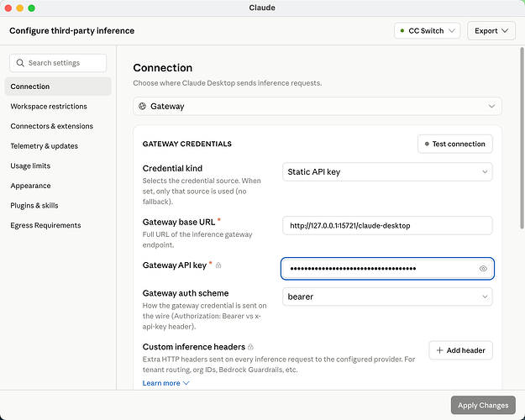Focus the Search settings field
The image size is (525, 420).
tap(58, 63)
